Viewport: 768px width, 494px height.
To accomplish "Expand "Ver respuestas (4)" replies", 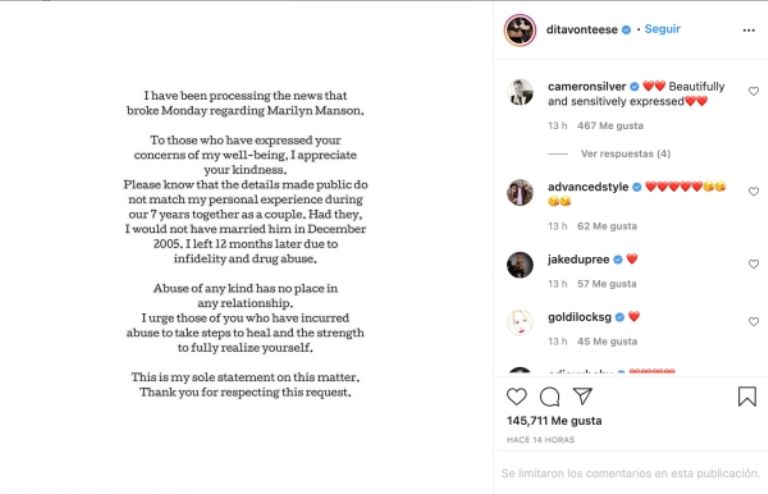I will [x=625, y=154].
